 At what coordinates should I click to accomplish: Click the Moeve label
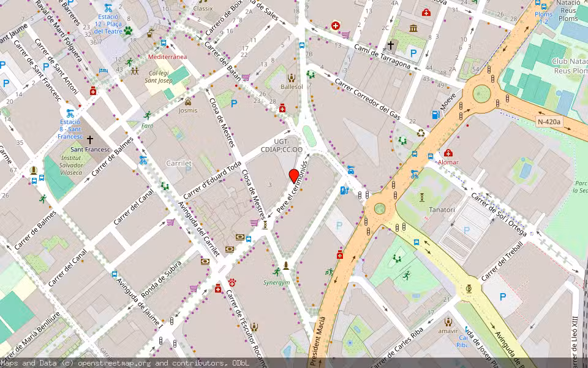(448, 102)
